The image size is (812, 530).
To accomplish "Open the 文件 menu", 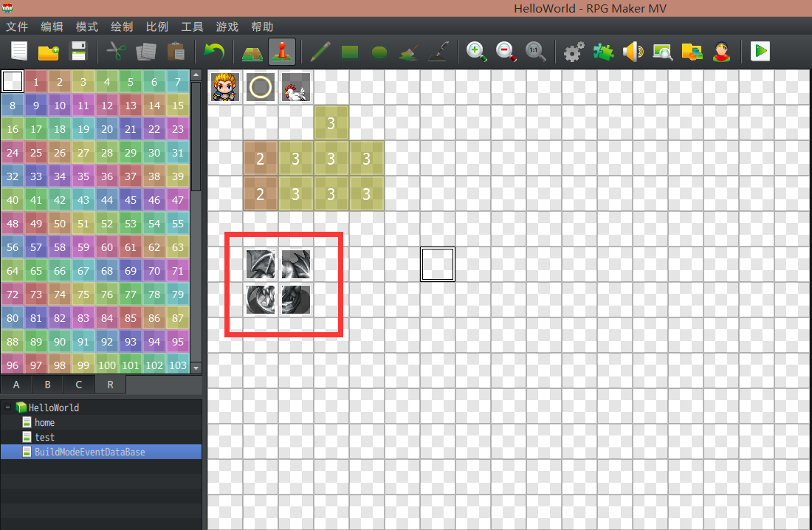I will point(17,27).
